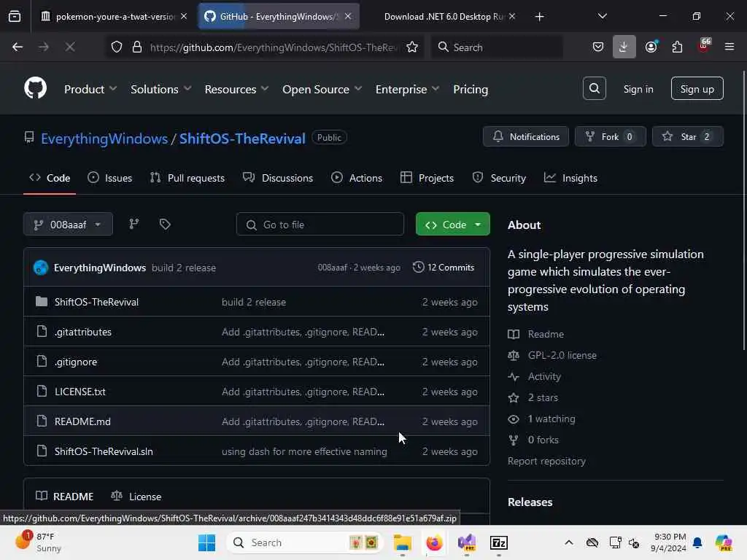Open the Insights tab

point(570,178)
